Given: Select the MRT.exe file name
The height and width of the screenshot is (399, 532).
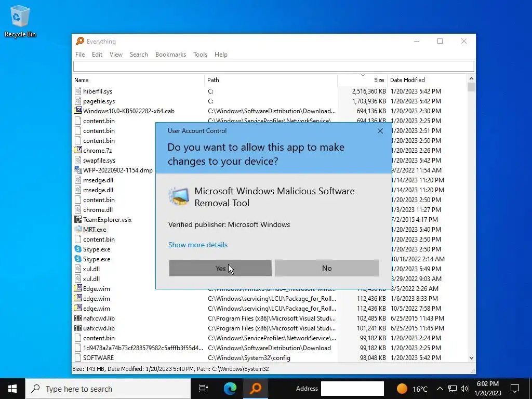Looking at the screenshot, I should [95, 229].
